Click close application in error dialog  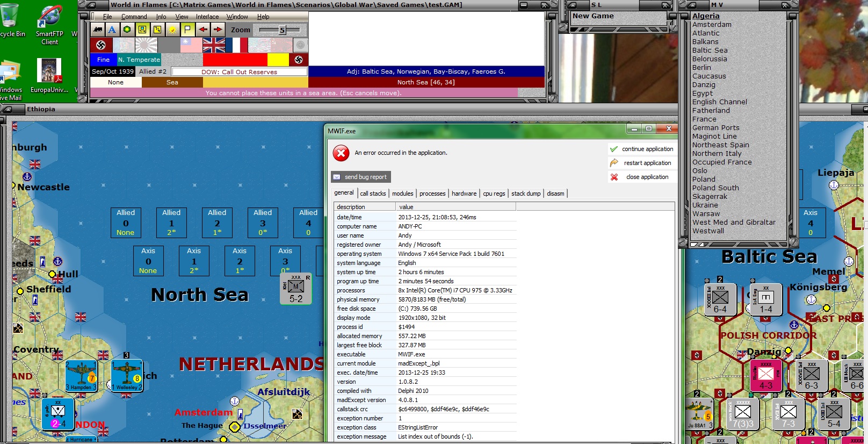coord(641,177)
